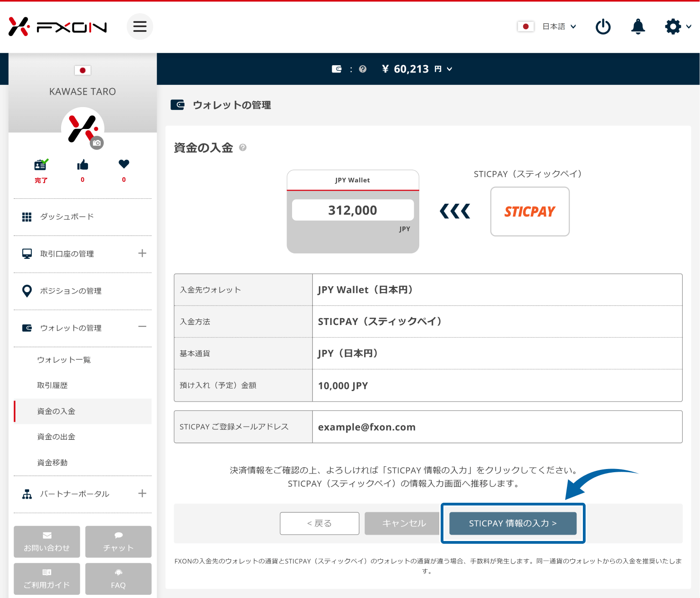Viewport: 700px width, 598px height.
Task: Click the example@fxon.com email value
Action: tap(367, 427)
